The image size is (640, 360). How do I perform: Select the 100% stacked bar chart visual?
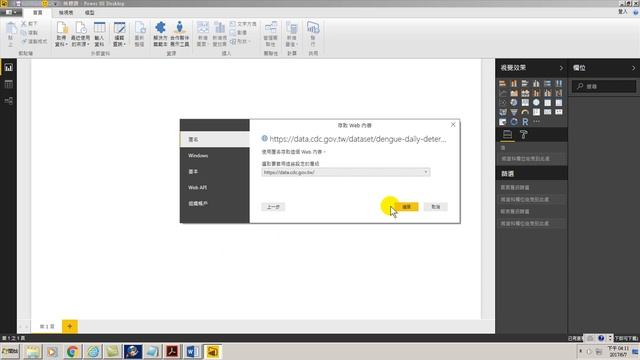pyautogui.click(x=547, y=84)
